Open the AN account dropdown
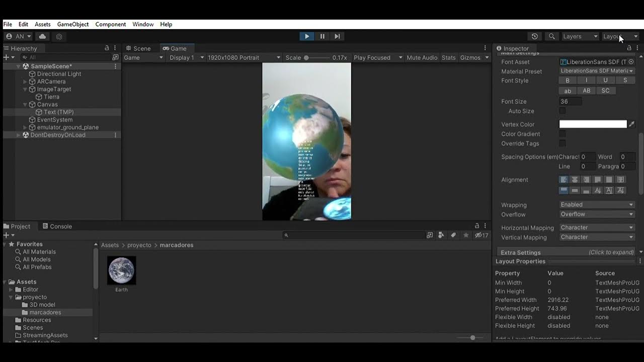 click(x=19, y=36)
